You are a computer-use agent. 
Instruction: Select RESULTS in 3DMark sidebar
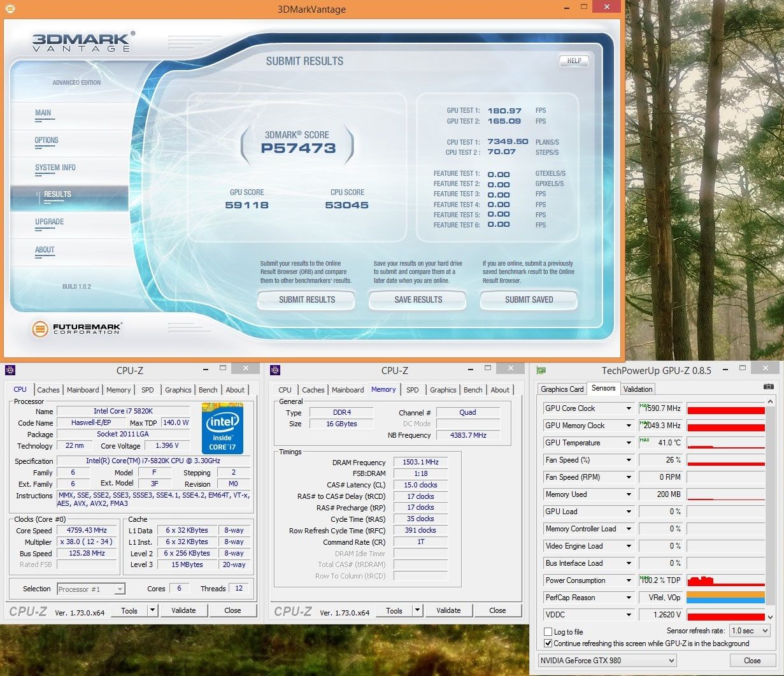pos(69,197)
